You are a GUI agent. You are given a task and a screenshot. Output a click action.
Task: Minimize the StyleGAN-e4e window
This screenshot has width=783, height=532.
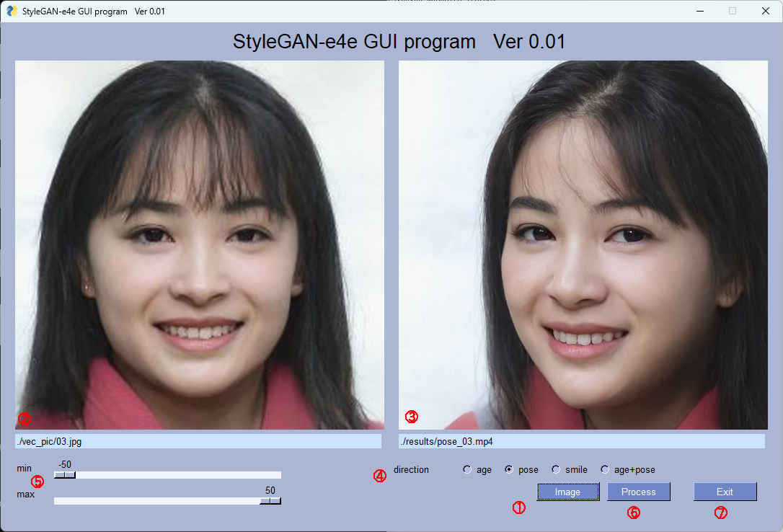699,11
